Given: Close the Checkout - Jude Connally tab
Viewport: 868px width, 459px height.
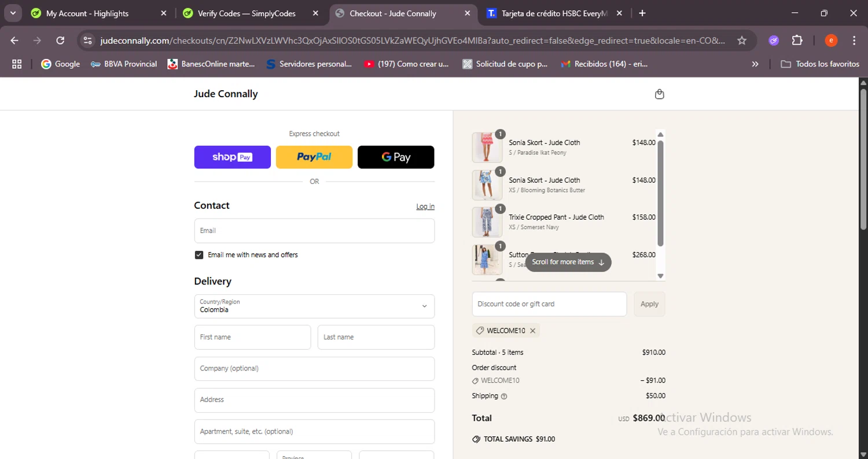Looking at the screenshot, I should (468, 13).
